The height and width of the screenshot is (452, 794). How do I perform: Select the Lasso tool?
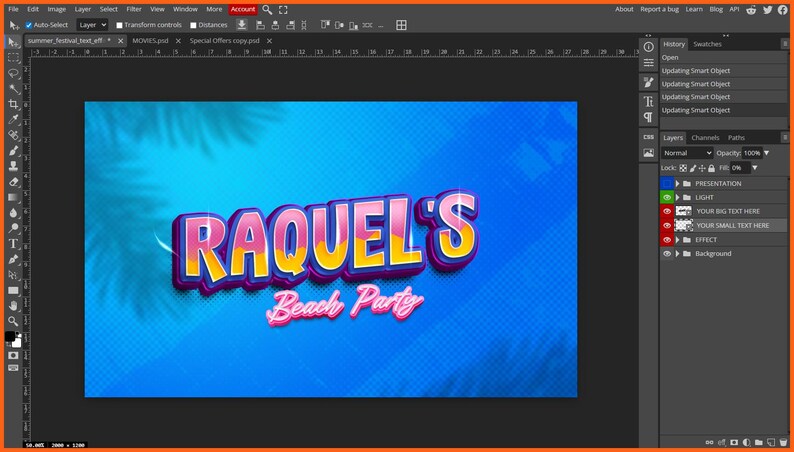pos(13,73)
